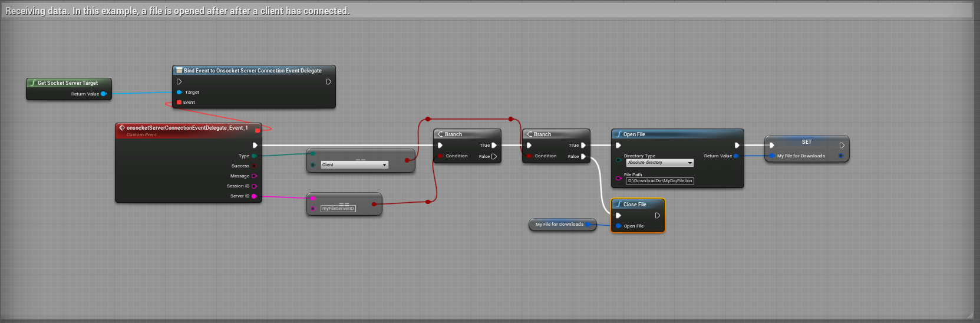Click the File Path text field
Image resolution: width=980 pixels, height=323 pixels.
tap(659, 181)
